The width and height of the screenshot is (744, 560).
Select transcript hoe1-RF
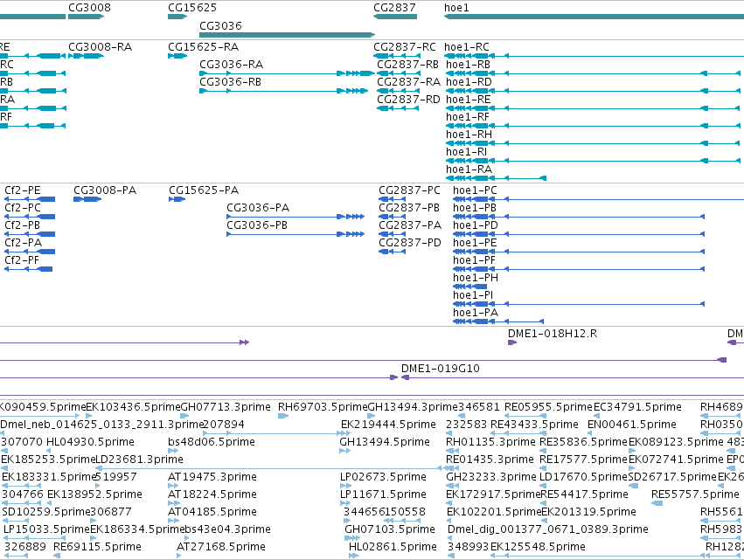click(x=468, y=117)
